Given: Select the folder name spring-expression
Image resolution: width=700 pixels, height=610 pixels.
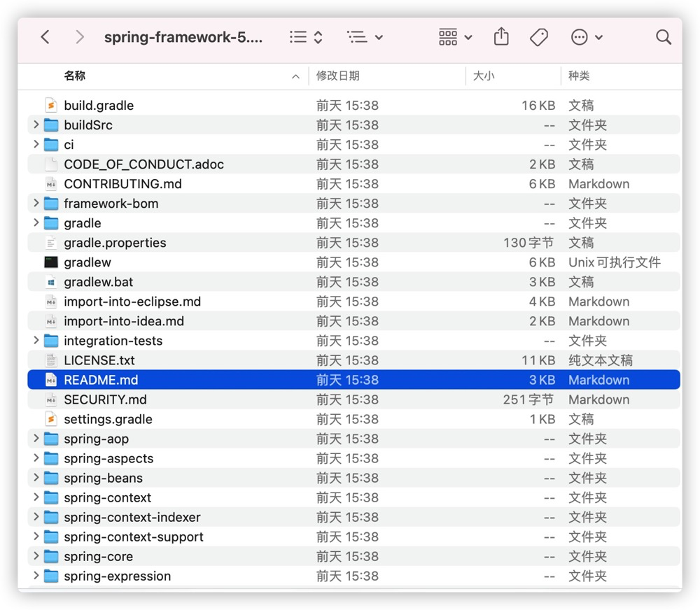Looking at the screenshot, I should 118,576.
